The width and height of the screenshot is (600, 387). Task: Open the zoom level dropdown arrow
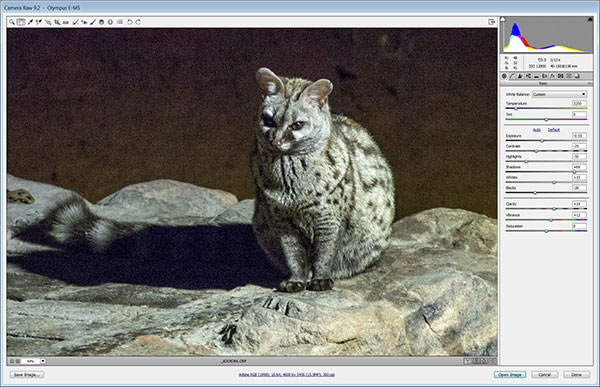[43, 361]
